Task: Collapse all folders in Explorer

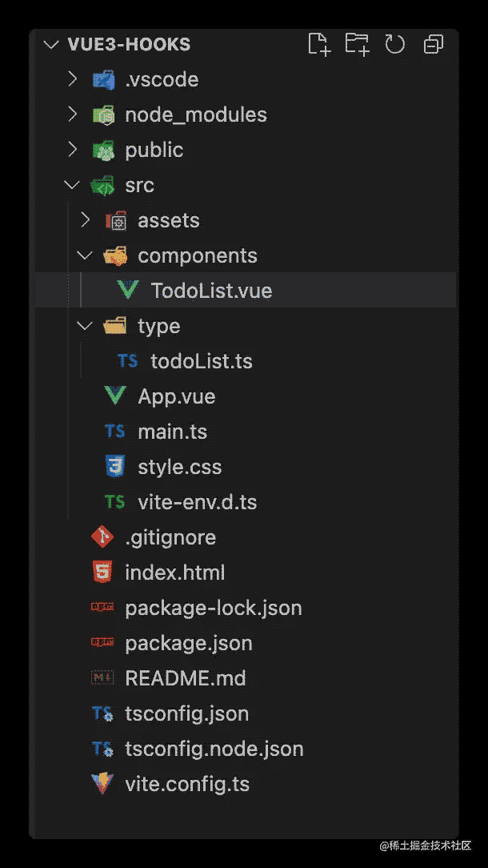Action: tap(433, 45)
